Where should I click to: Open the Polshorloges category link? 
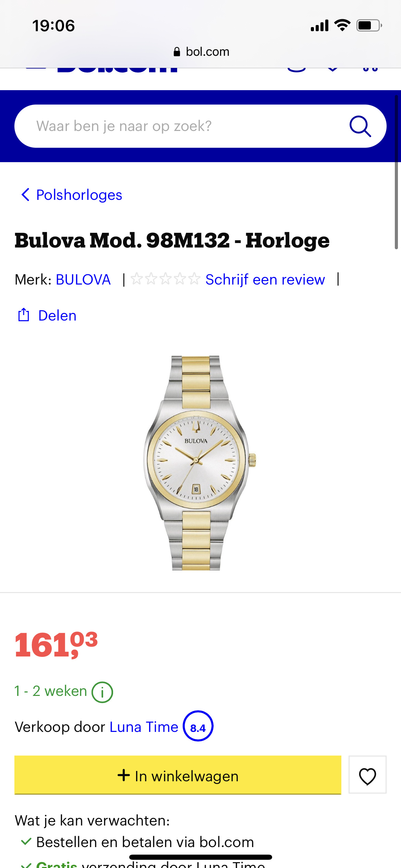click(x=79, y=195)
